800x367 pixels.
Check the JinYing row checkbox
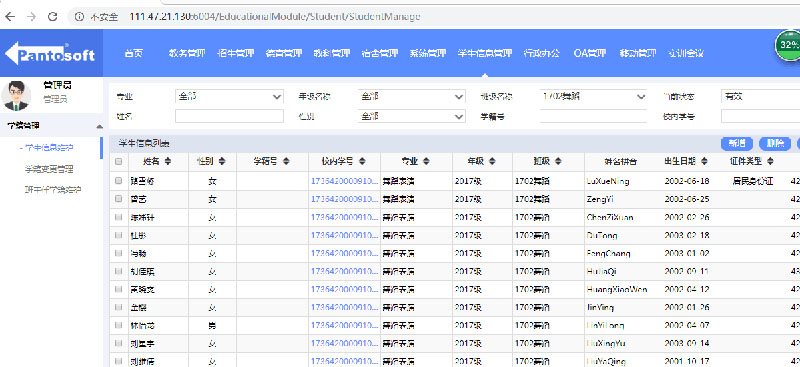118,307
